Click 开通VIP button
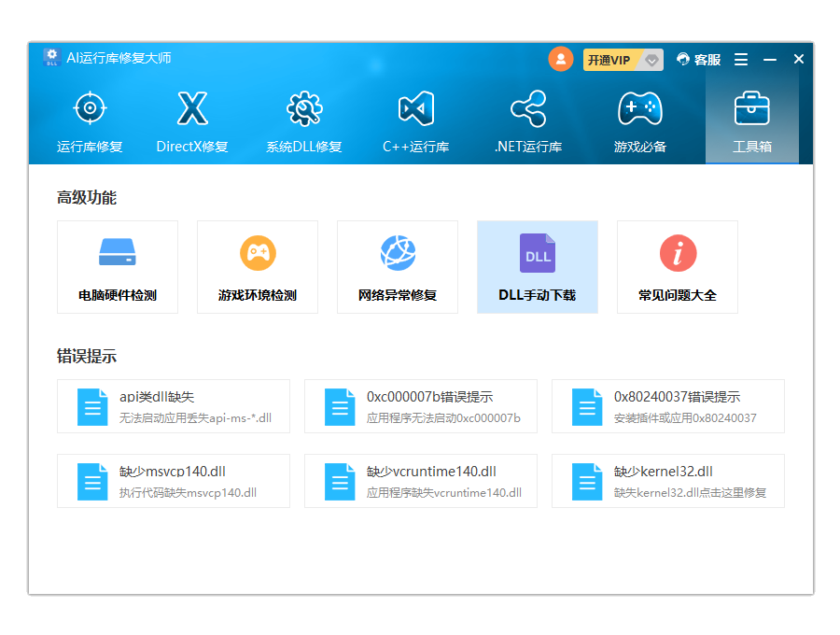The height and width of the screenshot is (635, 840). pos(609,60)
